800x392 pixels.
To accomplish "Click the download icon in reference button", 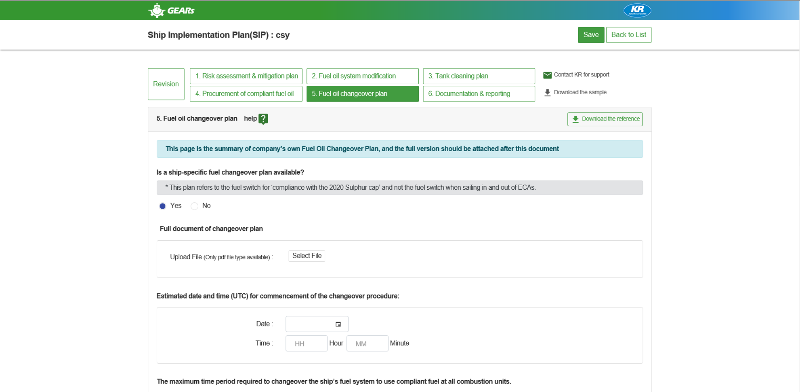I will (x=576, y=119).
